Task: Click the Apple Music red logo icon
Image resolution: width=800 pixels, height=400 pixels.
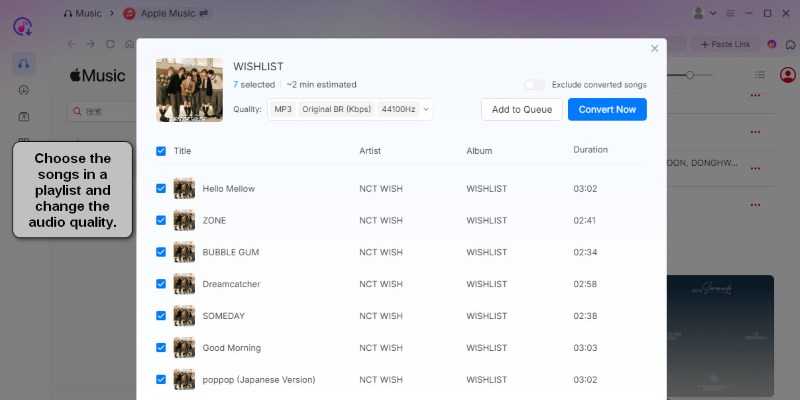Action: tap(129, 13)
